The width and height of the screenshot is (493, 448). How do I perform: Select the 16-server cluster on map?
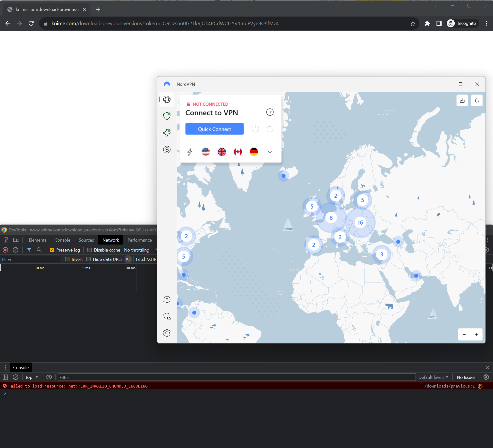pos(360,222)
